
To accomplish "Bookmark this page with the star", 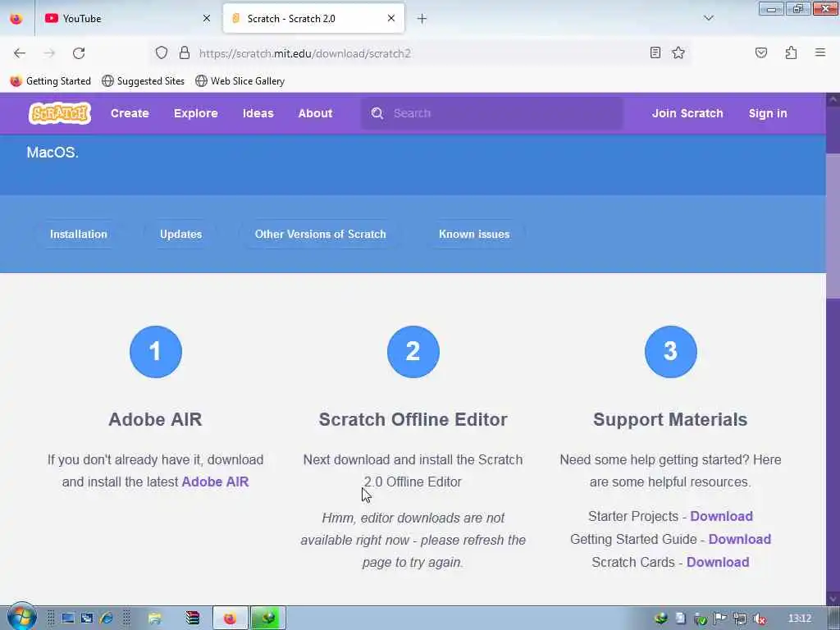I will [x=678, y=52].
